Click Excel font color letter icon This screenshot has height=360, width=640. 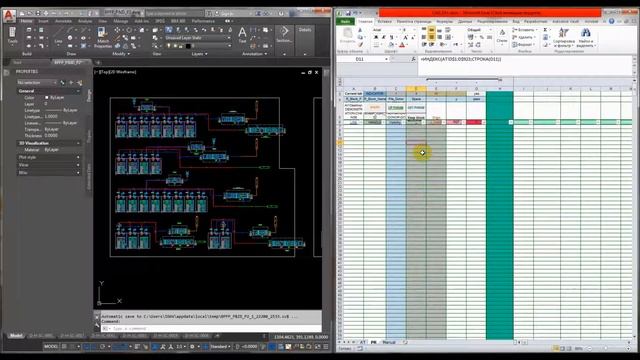tap(402, 44)
